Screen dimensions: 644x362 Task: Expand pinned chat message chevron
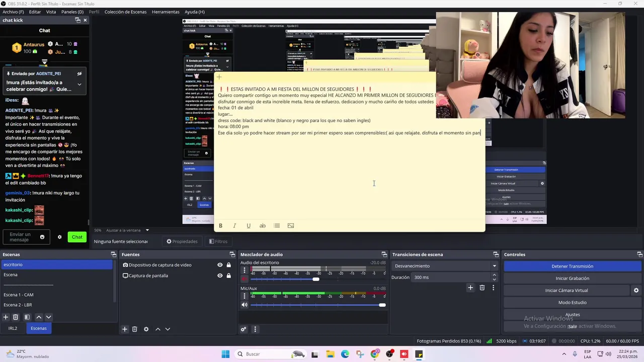tap(79, 84)
